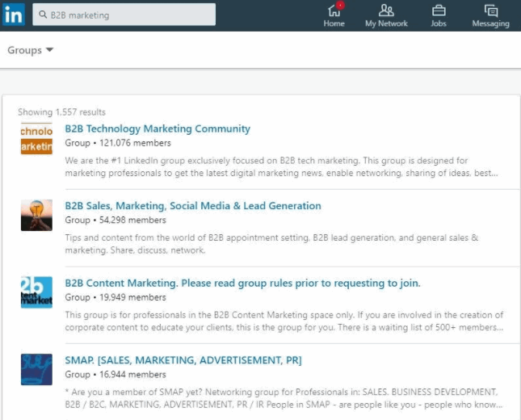Image resolution: width=521 pixels, height=420 pixels.
Task: Click the SMAP group dark blue logo
Action: click(36, 369)
